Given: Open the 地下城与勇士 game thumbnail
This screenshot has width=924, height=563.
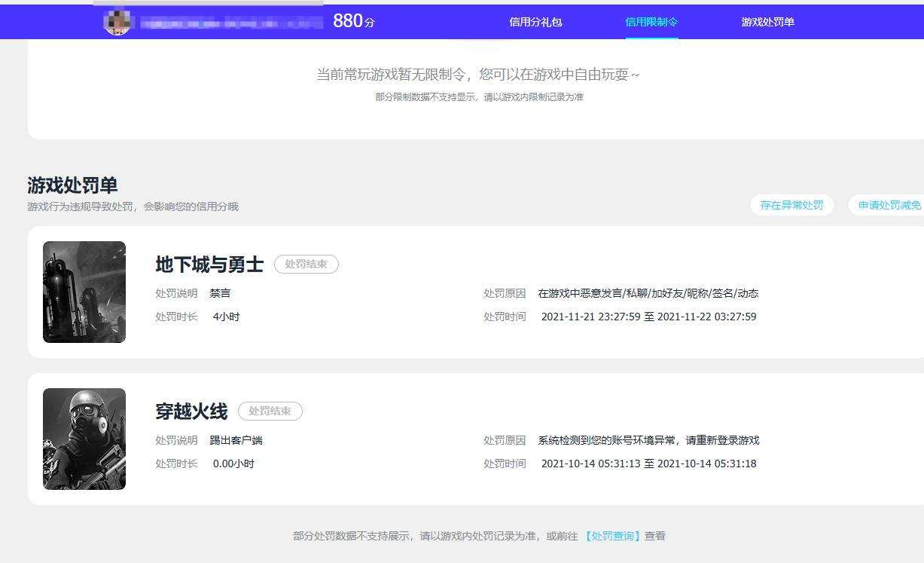Looking at the screenshot, I should point(84,292).
